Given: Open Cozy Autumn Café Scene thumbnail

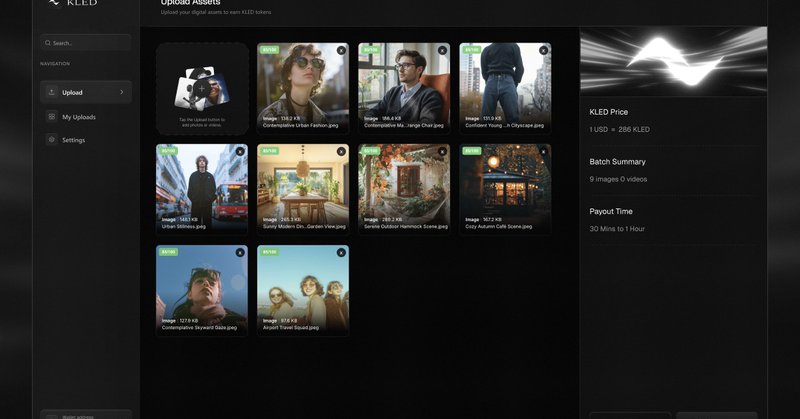Looking at the screenshot, I should [505, 189].
